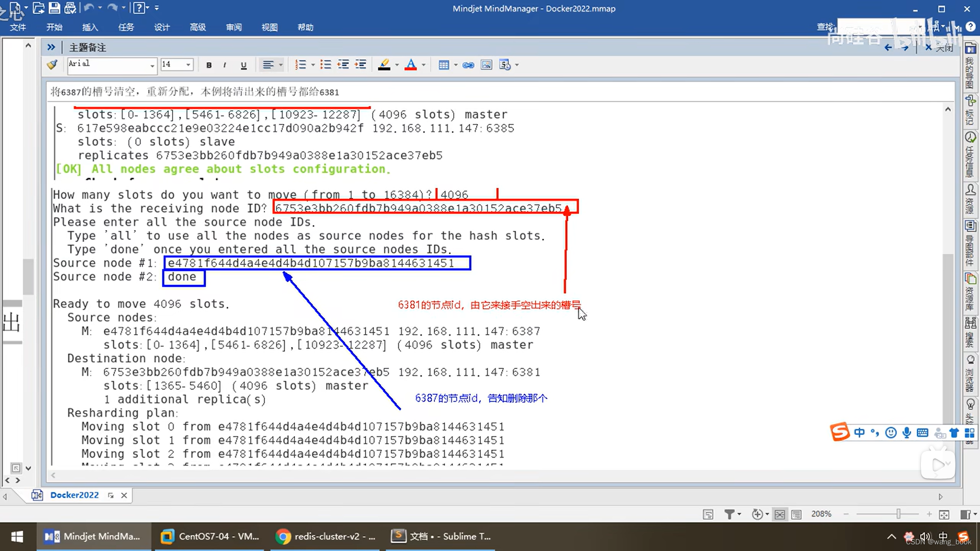This screenshot has width=980, height=551.
Task: Click the clear formatting brush icon
Action: (x=52, y=65)
